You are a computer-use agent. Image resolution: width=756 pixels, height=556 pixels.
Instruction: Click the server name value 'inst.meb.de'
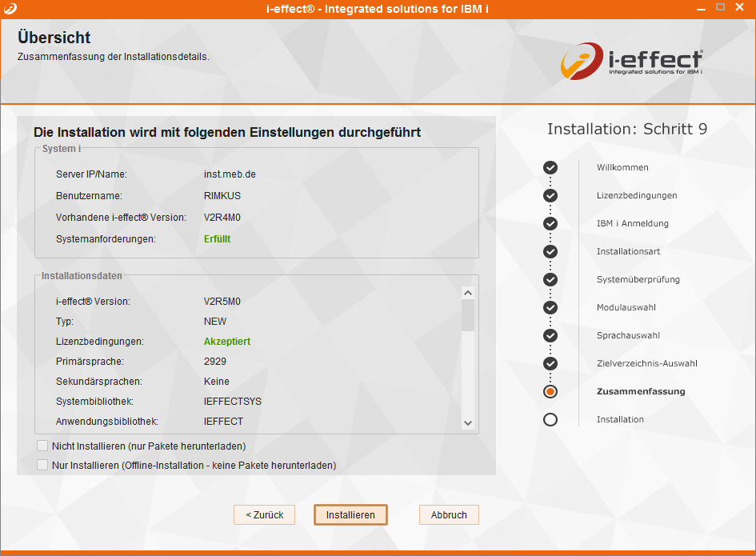230,174
